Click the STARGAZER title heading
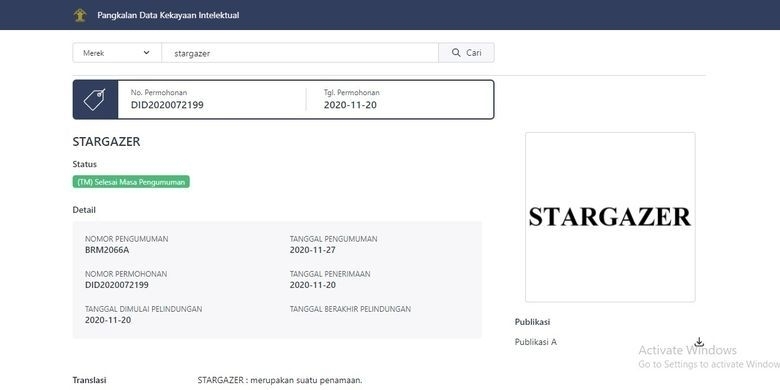 pos(106,142)
